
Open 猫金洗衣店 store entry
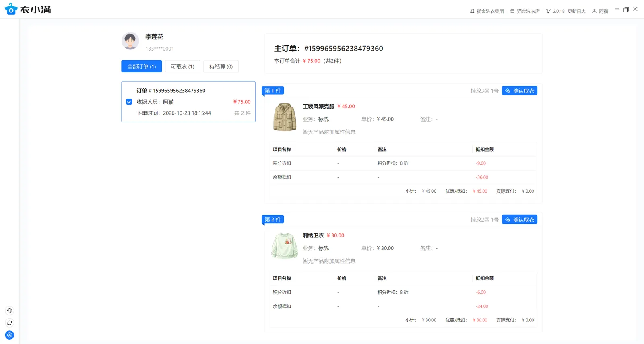pyautogui.click(x=525, y=11)
